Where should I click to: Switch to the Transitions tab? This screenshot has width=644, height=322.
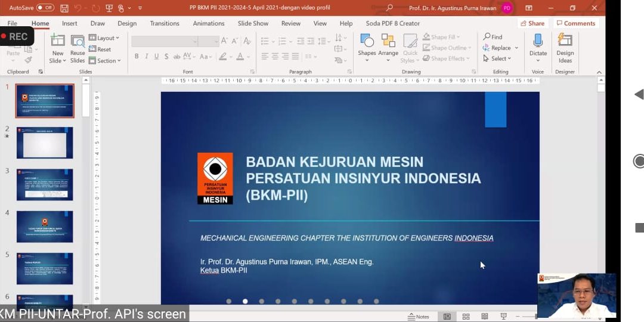(165, 23)
